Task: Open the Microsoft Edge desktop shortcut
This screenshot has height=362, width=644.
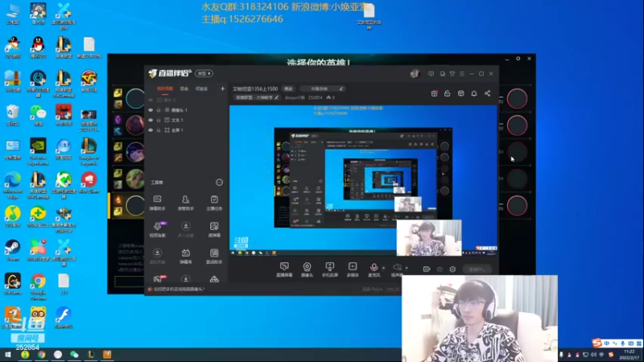Action: (12, 185)
